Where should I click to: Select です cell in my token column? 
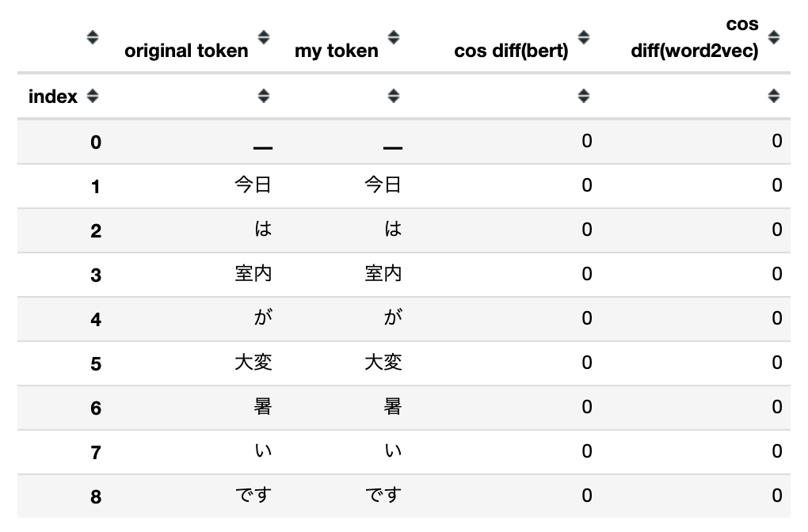coord(383,495)
